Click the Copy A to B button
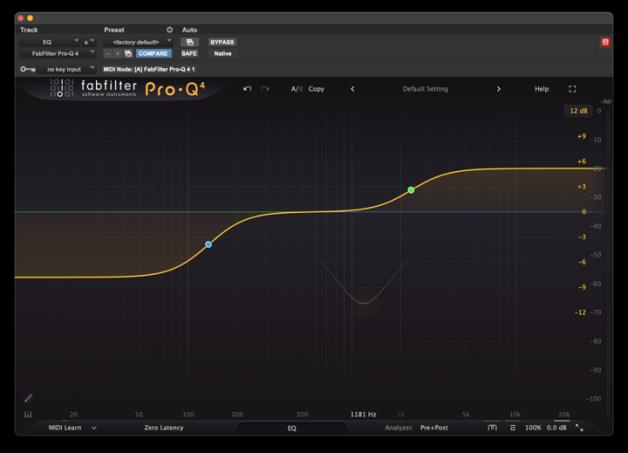This screenshot has height=453, width=628. (x=316, y=89)
